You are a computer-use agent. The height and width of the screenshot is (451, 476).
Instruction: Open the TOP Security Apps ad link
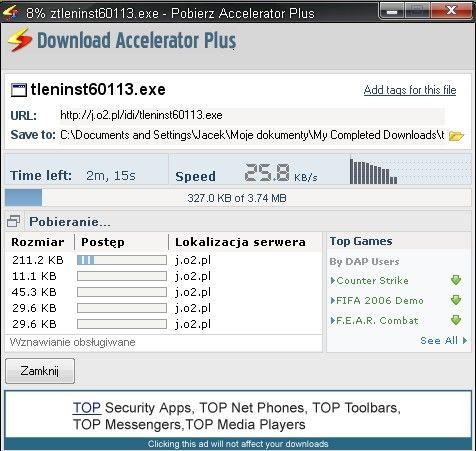132,408
